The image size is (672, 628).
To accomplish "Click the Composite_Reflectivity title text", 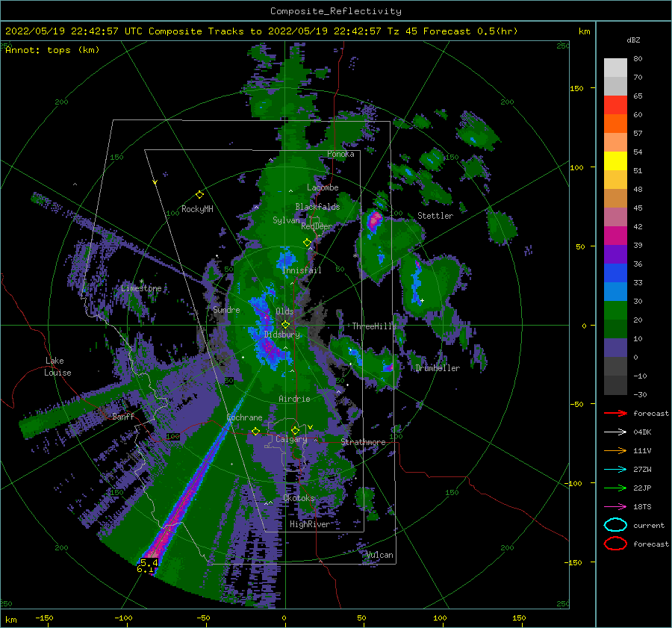I will [x=335, y=11].
